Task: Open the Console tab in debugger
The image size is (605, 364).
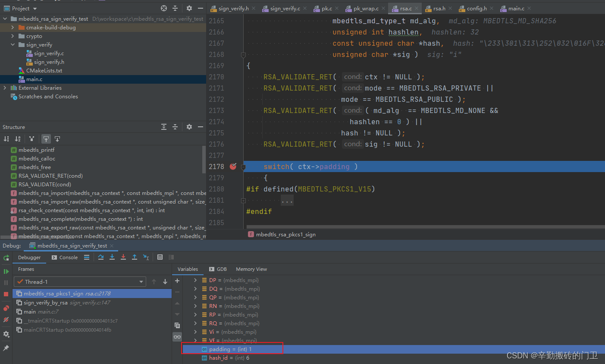Action: point(65,257)
